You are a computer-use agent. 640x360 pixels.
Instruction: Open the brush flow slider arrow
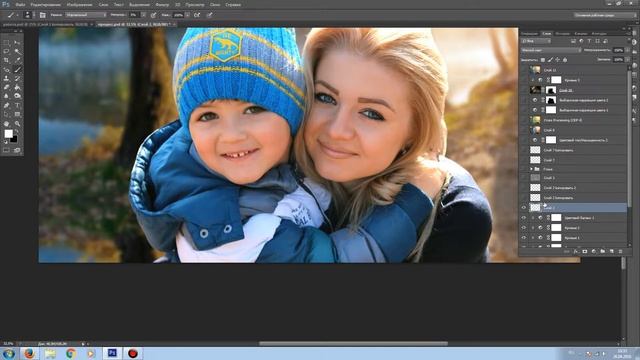pos(187,15)
